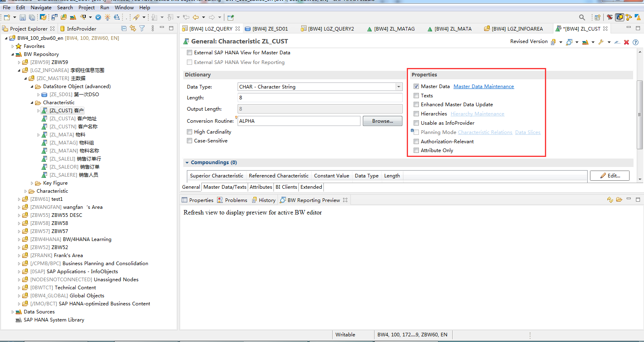Expand the [ZBW59] ZBW59 node

[x=19, y=62]
